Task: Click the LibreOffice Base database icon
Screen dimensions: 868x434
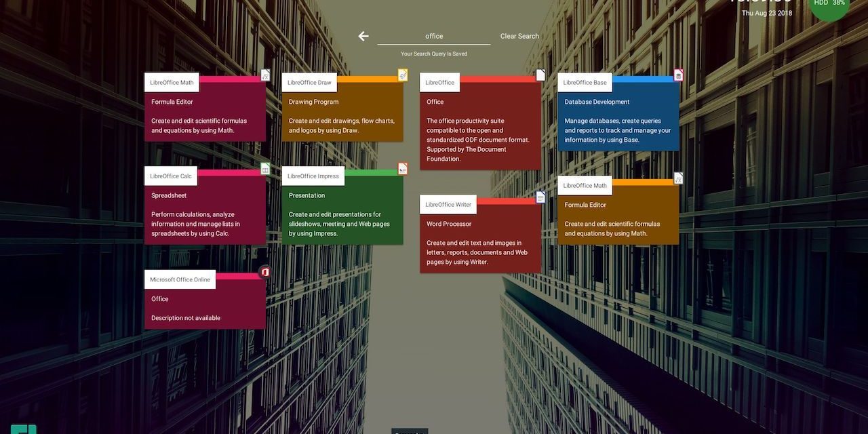Action: pyautogui.click(x=678, y=75)
